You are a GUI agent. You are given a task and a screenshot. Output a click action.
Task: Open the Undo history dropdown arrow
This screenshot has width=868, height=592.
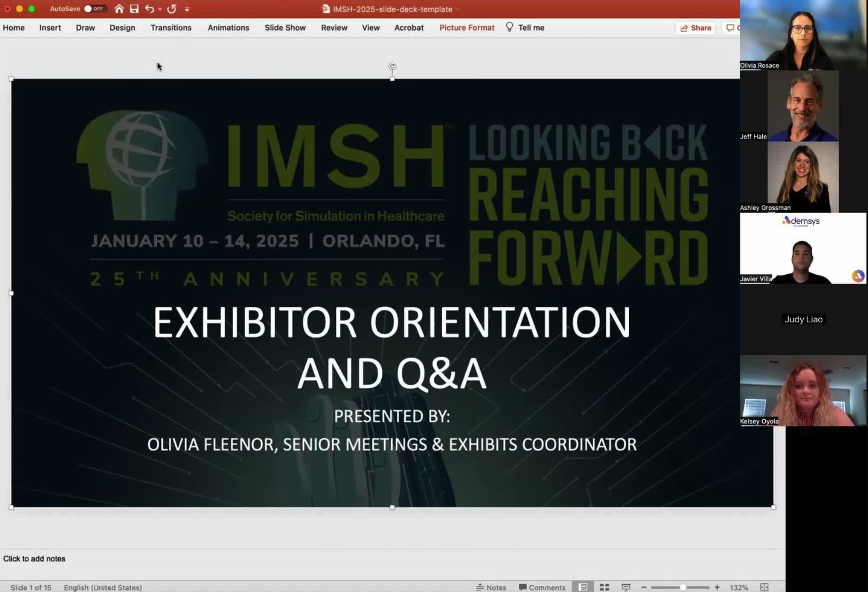(160, 9)
